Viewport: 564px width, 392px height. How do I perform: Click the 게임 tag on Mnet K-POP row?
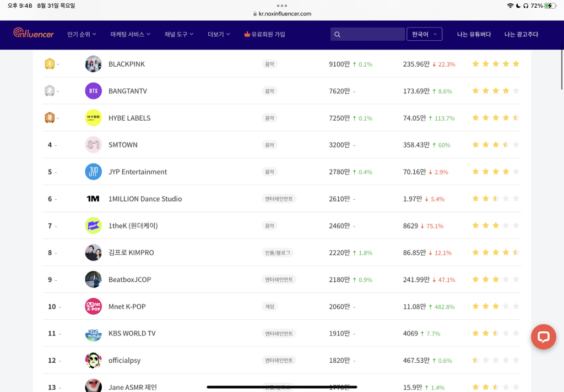269,307
